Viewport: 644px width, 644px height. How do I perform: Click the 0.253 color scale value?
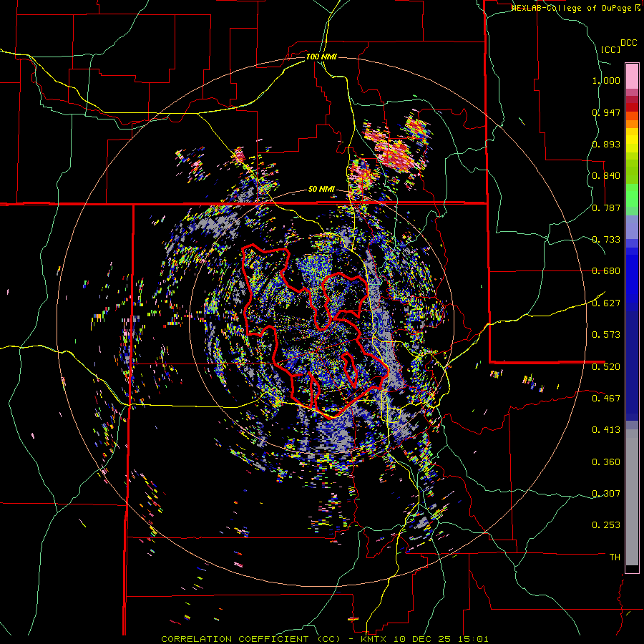pyautogui.click(x=606, y=525)
